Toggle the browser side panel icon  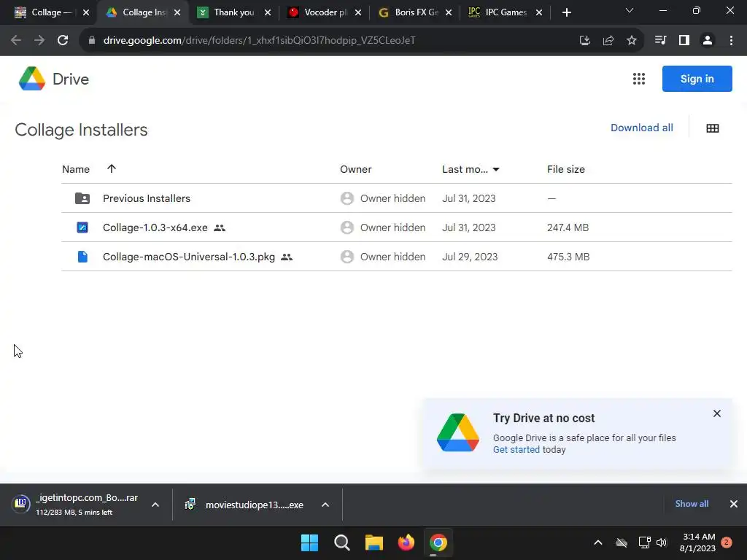coord(684,41)
